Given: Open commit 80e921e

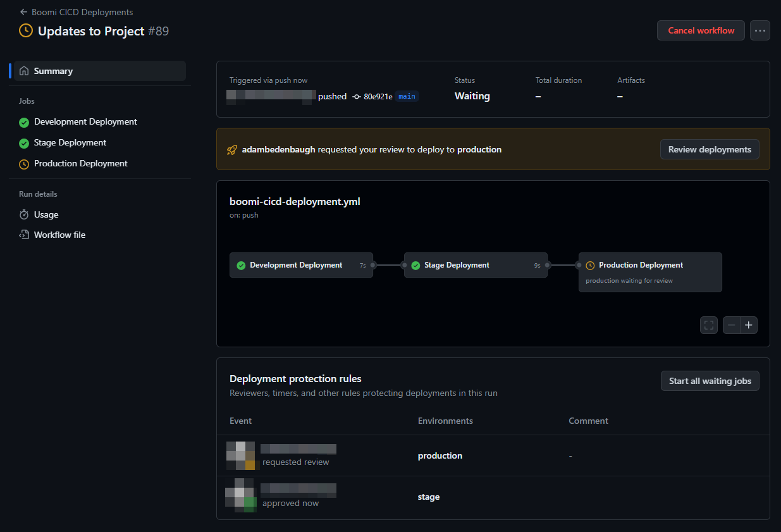Looking at the screenshot, I should pos(378,96).
